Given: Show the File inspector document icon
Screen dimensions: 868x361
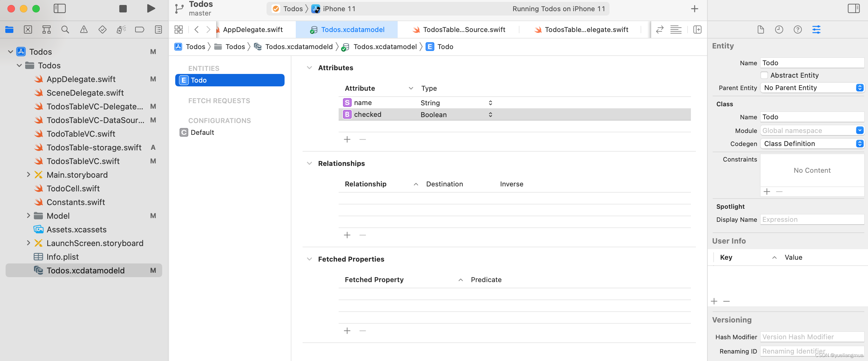Looking at the screenshot, I should (x=761, y=29).
